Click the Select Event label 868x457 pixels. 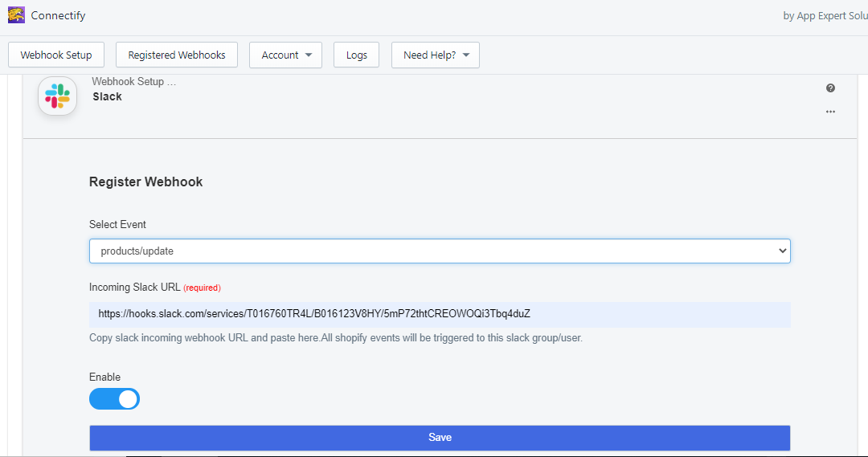click(117, 224)
